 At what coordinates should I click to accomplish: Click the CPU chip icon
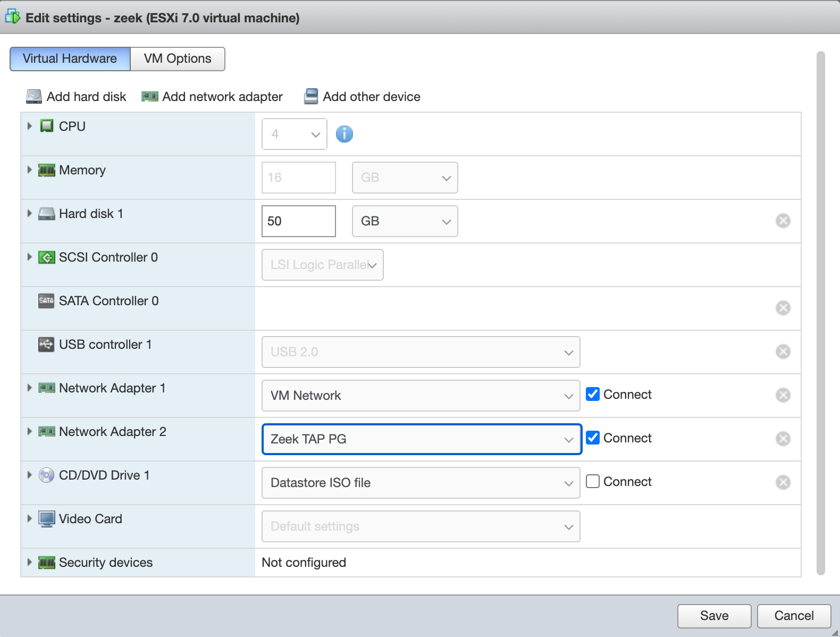(x=47, y=126)
